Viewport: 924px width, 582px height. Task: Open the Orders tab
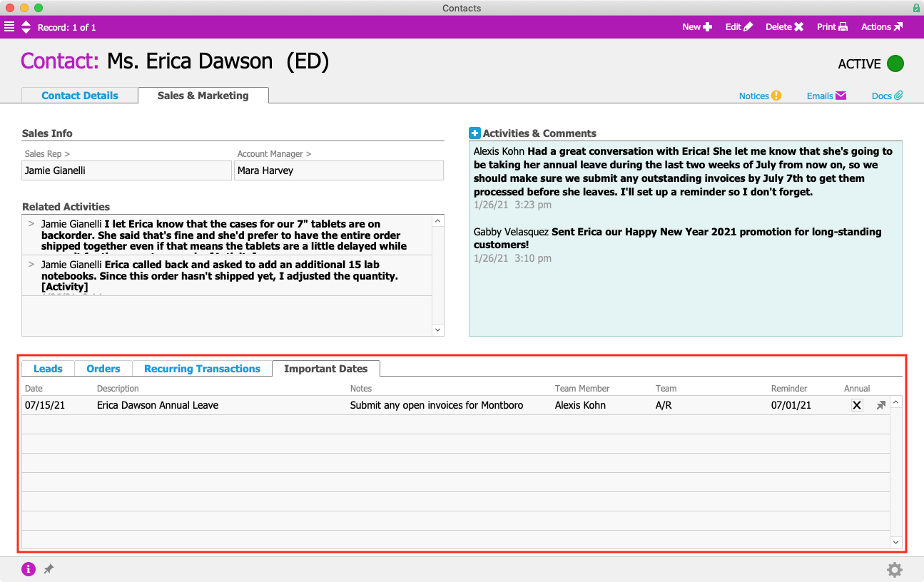103,369
